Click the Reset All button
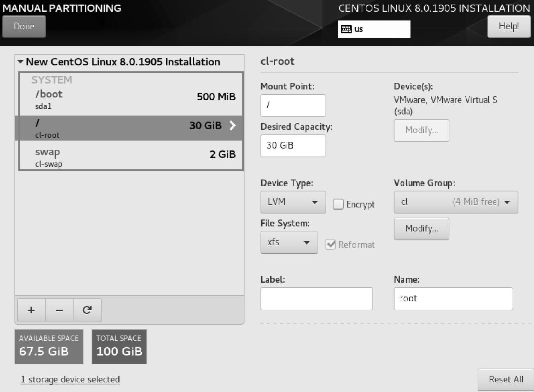 [506, 380]
